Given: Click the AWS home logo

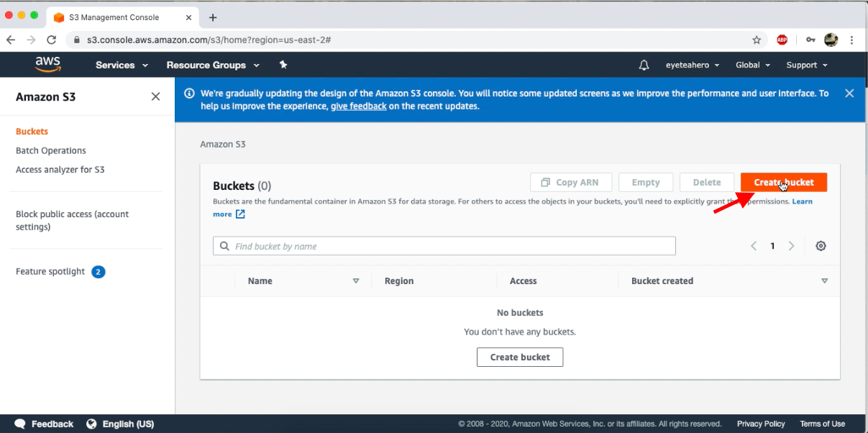Looking at the screenshot, I should [47, 65].
